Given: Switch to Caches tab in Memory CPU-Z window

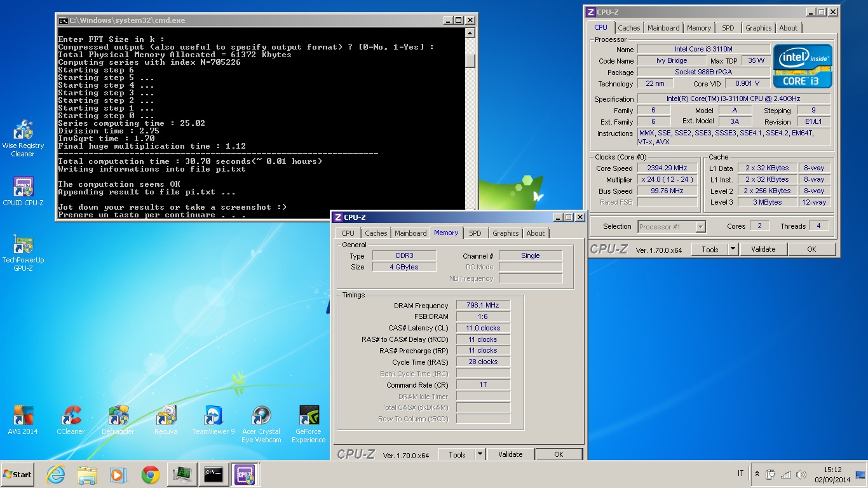Looking at the screenshot, I should click(x=376, y=233).
